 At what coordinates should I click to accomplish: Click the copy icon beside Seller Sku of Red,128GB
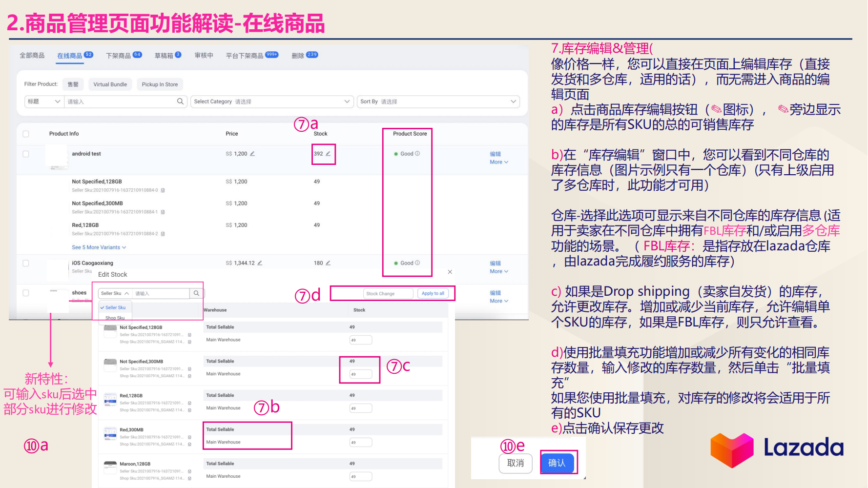[163, 234]
